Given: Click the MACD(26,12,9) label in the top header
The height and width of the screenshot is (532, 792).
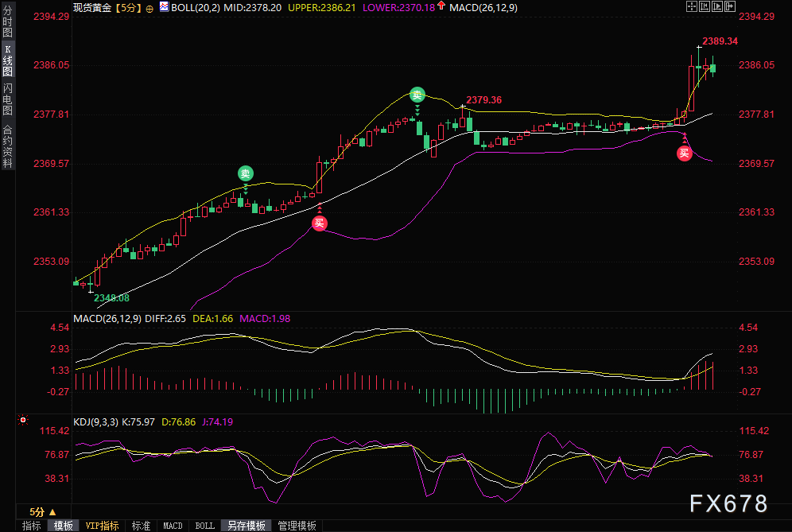Looking at the screenshot, I should click(x=483, y=8).
